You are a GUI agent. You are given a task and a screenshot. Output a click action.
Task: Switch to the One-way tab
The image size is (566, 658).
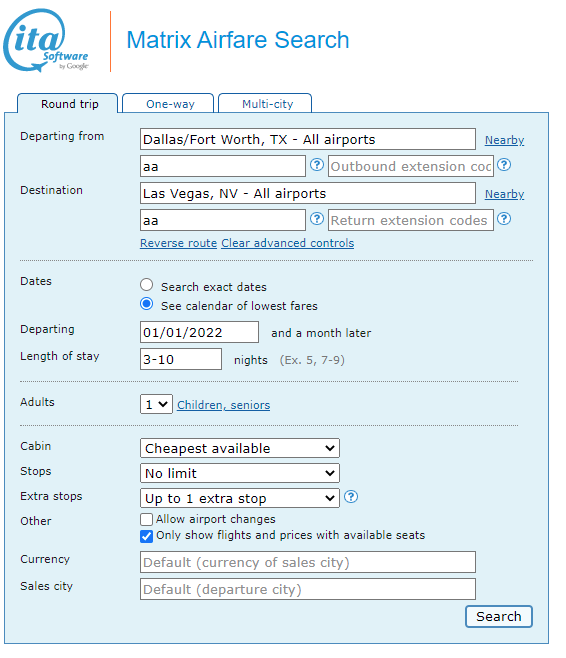[168, 104]
